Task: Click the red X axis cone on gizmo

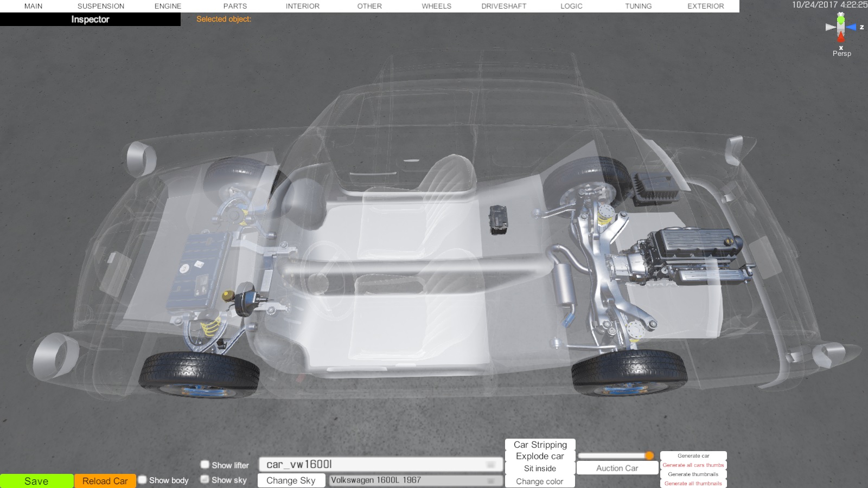Action: pos(841,37)
